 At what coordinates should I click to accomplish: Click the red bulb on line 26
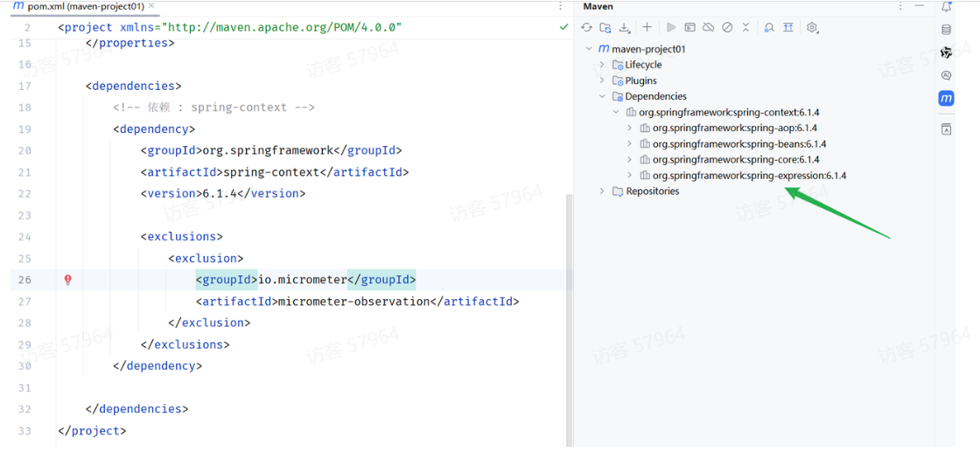(68, 280)
